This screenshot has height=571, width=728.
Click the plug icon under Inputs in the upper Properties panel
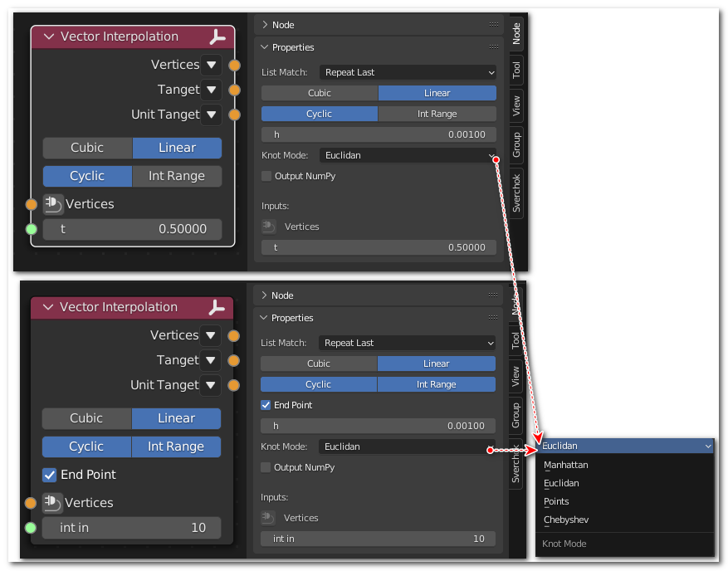(268, 227)
